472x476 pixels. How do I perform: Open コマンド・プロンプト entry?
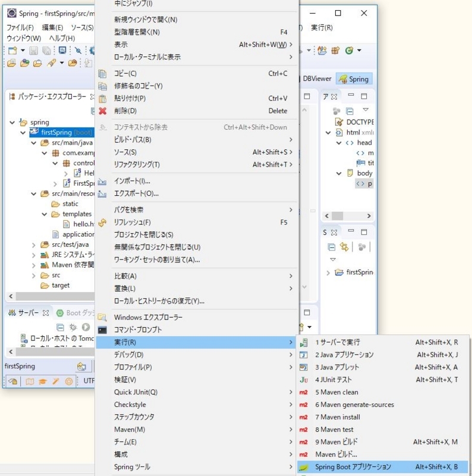coord(197,330)
